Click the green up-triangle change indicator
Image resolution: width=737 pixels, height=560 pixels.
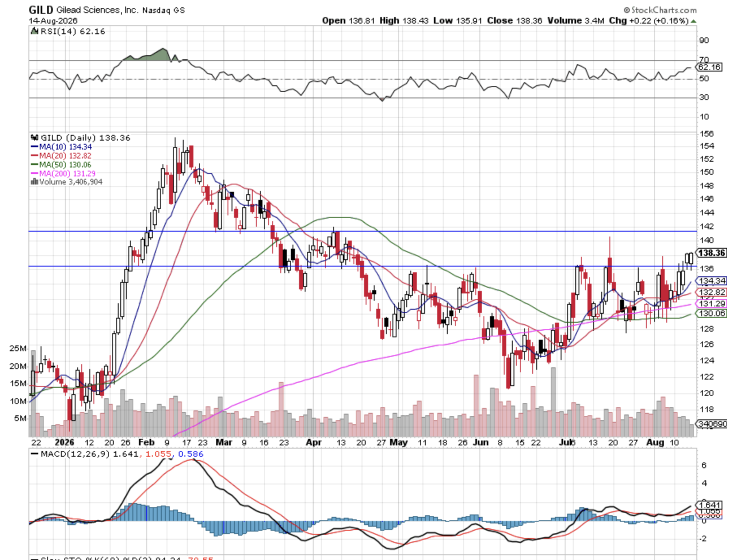(x=693, y=21)
